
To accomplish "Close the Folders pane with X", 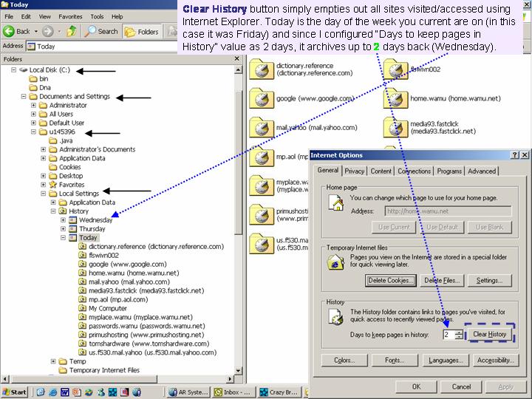I will click(x=237, y=58).
